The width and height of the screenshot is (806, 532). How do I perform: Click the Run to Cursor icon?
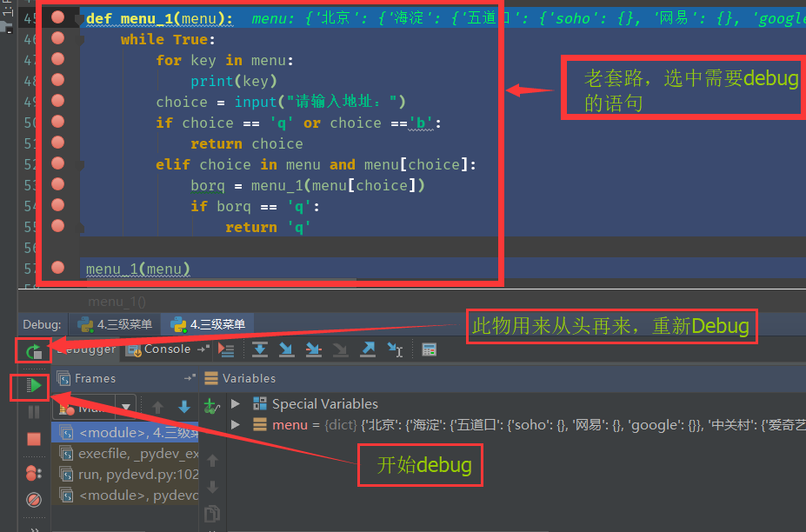click(395, 349)
